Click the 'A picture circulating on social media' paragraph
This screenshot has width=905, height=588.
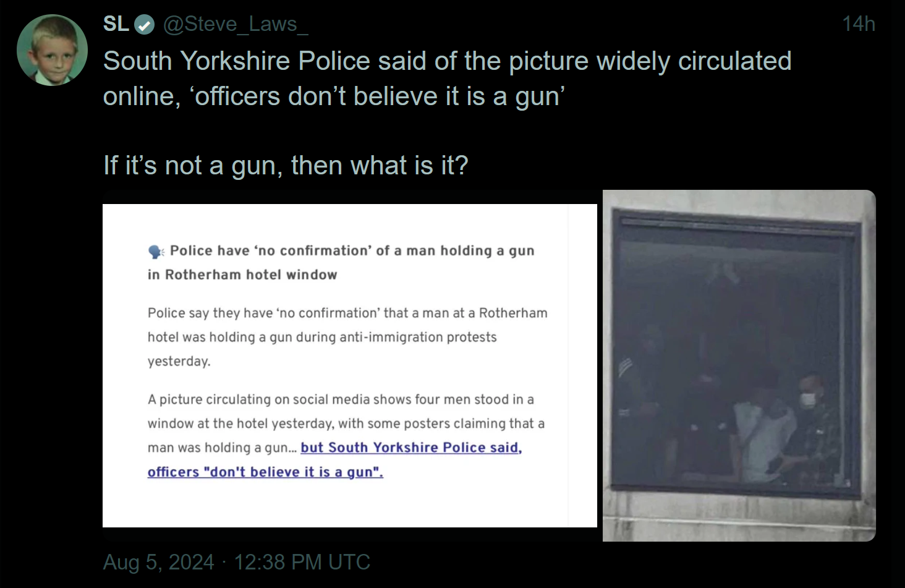pyautogui.click(x=346, y=435)
